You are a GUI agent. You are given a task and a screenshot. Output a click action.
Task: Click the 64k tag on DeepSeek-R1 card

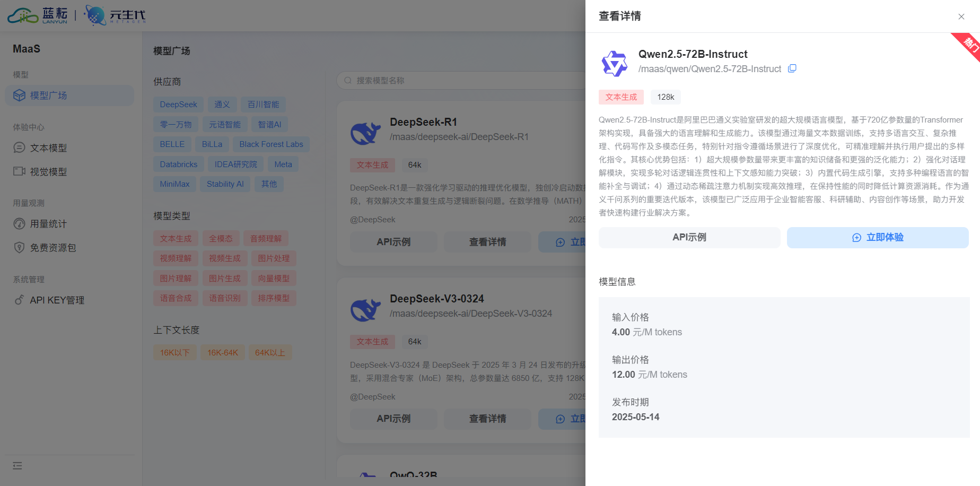click(x=415, y=165)
